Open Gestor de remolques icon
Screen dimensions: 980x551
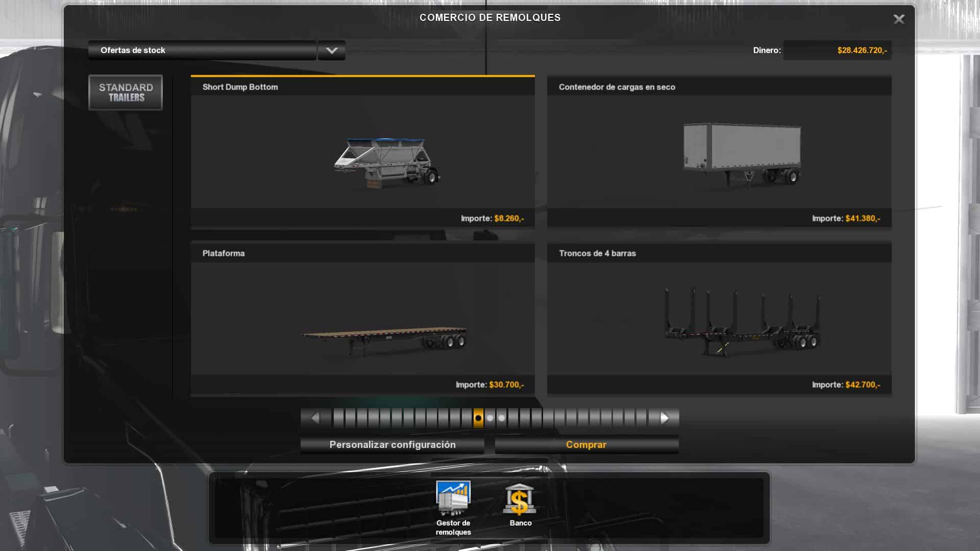[x=453, y=499]
